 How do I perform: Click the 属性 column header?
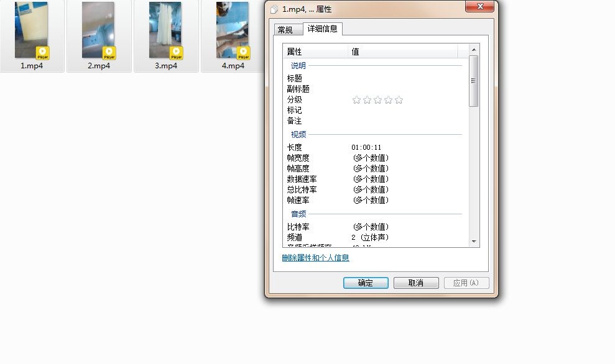[x=315, y=52]
